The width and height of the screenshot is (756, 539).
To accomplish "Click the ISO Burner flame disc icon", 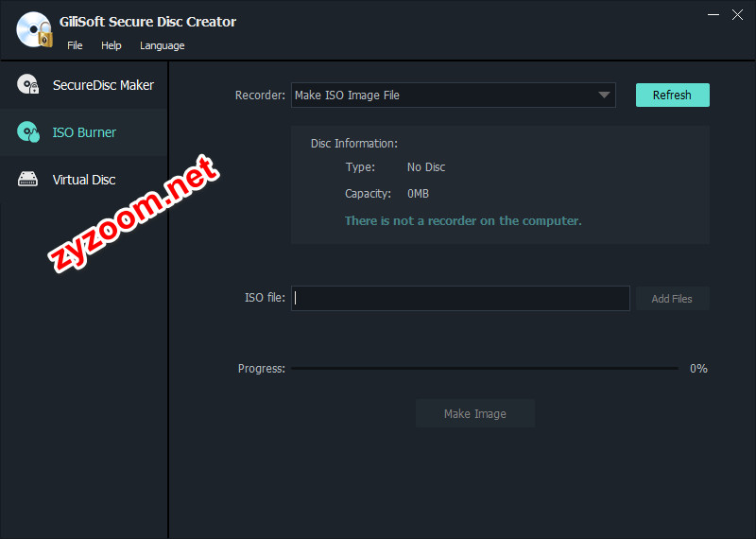I will click(x=28, y=131).
